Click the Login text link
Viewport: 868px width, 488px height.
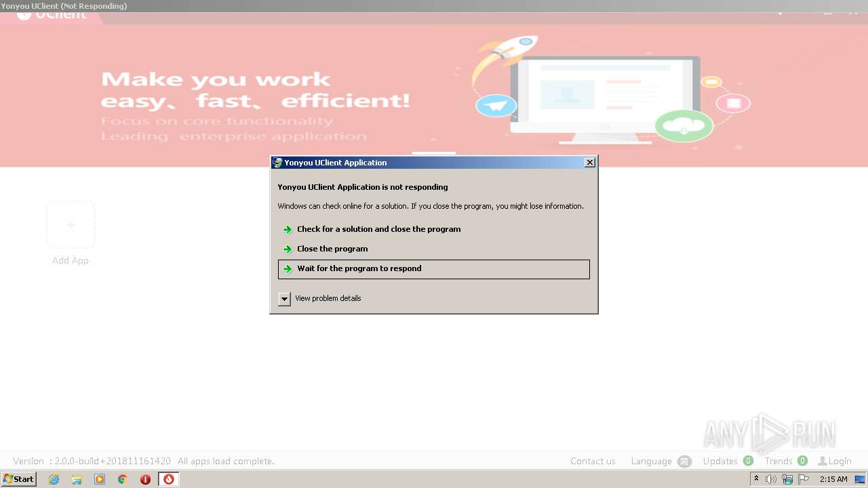point(840,461)
